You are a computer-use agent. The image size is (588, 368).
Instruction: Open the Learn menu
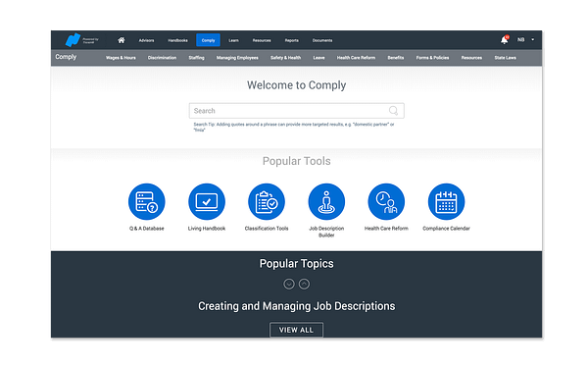[x=233, y=40]
